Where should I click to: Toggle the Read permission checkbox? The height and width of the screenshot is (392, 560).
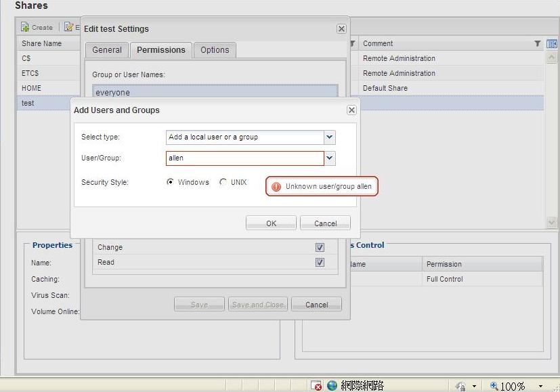point(320,263)
